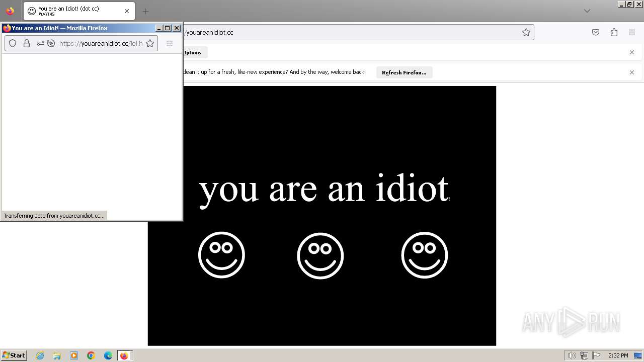This screenshot has height=362, width=644.
Task: Open Action Center flag icon
Action: click(596, 355)
